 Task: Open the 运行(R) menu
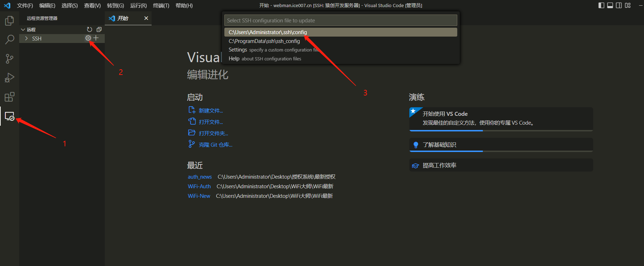[138, 5]
